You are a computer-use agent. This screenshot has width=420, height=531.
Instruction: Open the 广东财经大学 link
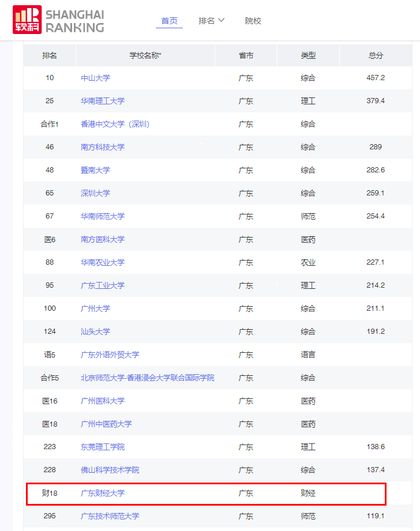103,493
